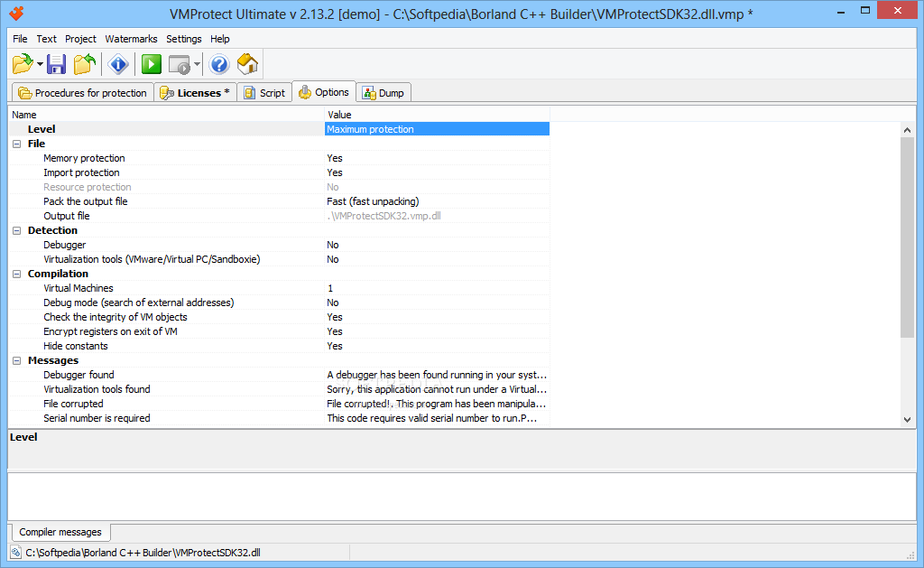Viewport: 924px width, 568px height.
Task: Edit the Virtualization tools found message
Action: [437, 389]
